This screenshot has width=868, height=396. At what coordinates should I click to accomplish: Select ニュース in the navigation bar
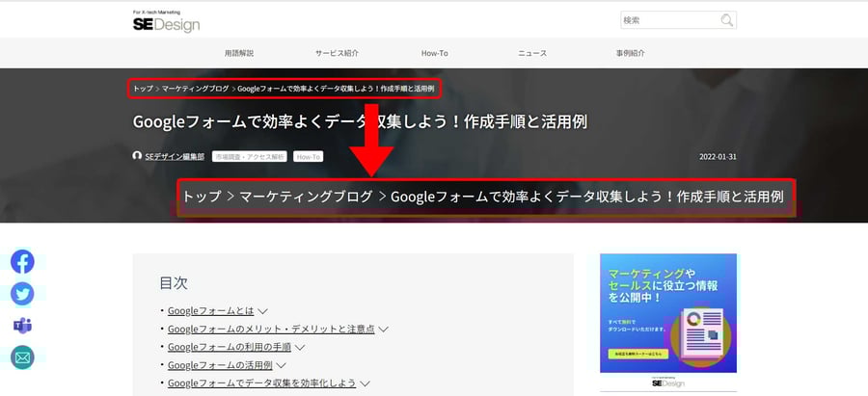(531, 53)
